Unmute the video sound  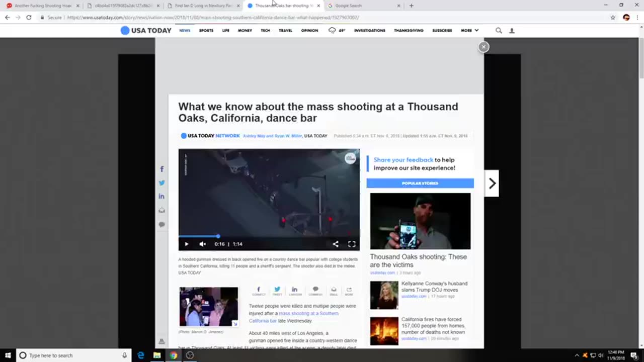point(203,244)
